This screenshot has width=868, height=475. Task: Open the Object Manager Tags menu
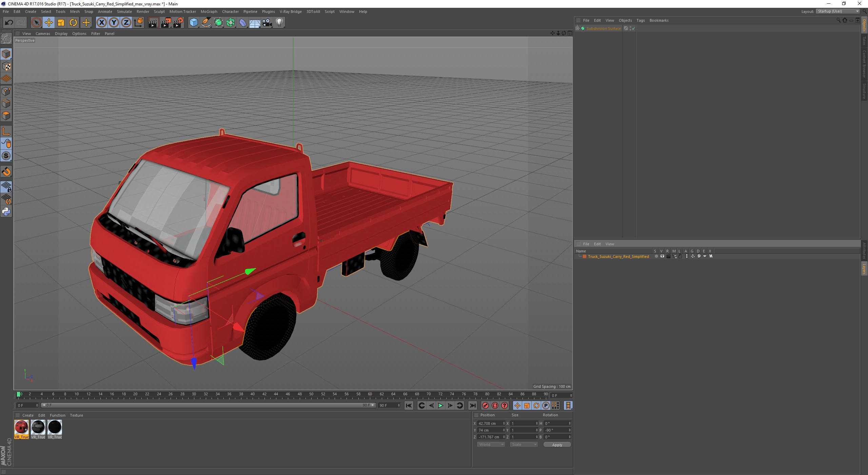[x=640, y=20]
